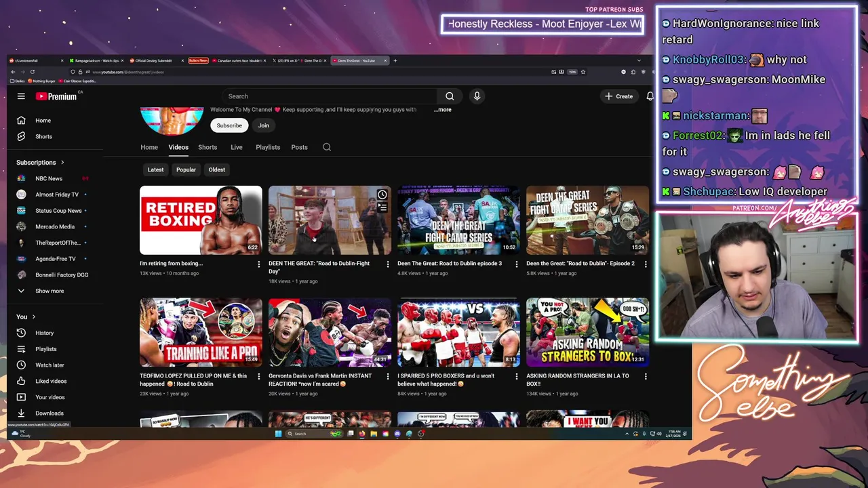Viewport: 868px width, 488px height.
Task: Open Windows Start menu
Action: [x=278, y=434]
